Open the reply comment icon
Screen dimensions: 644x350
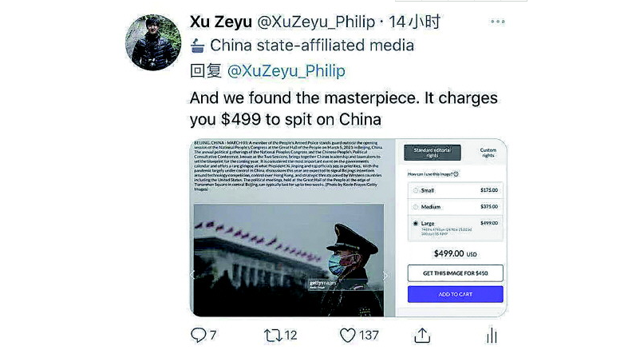pyautogui.click(x=199, y=335)
